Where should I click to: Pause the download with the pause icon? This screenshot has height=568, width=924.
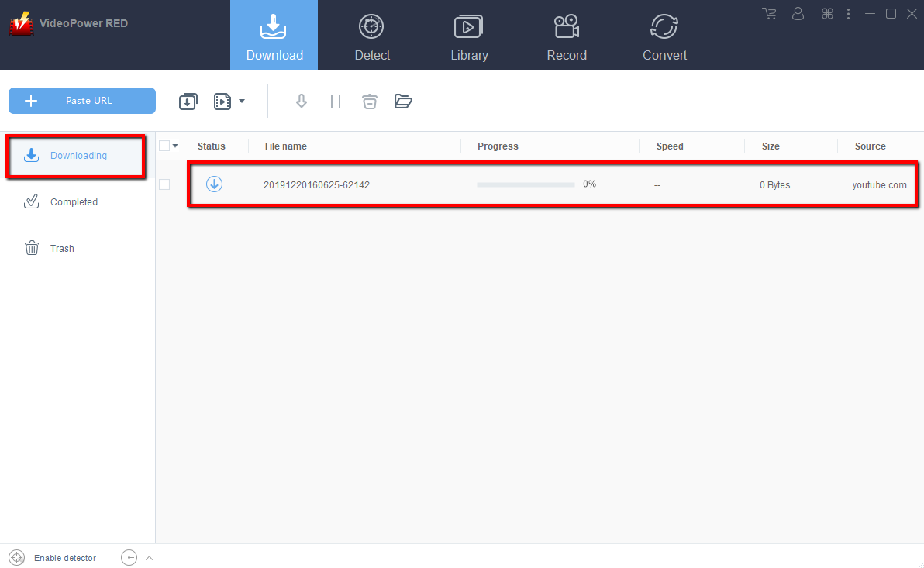coord(335,102)
